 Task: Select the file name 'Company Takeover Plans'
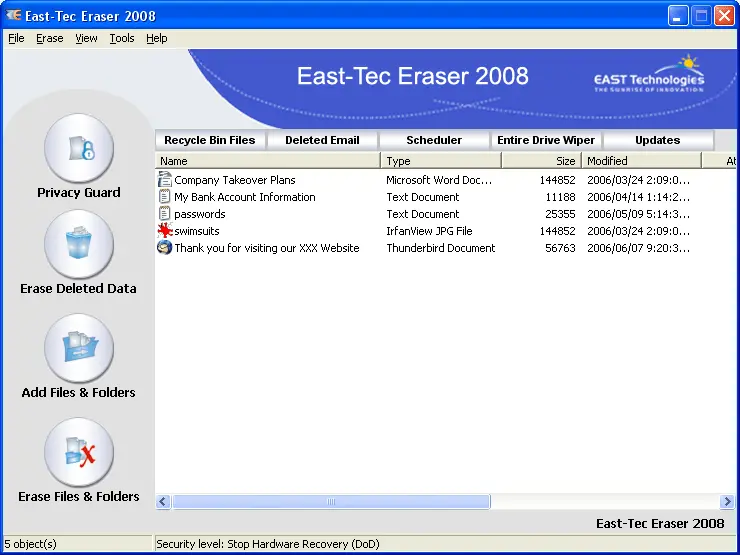(x=235, y=180)
